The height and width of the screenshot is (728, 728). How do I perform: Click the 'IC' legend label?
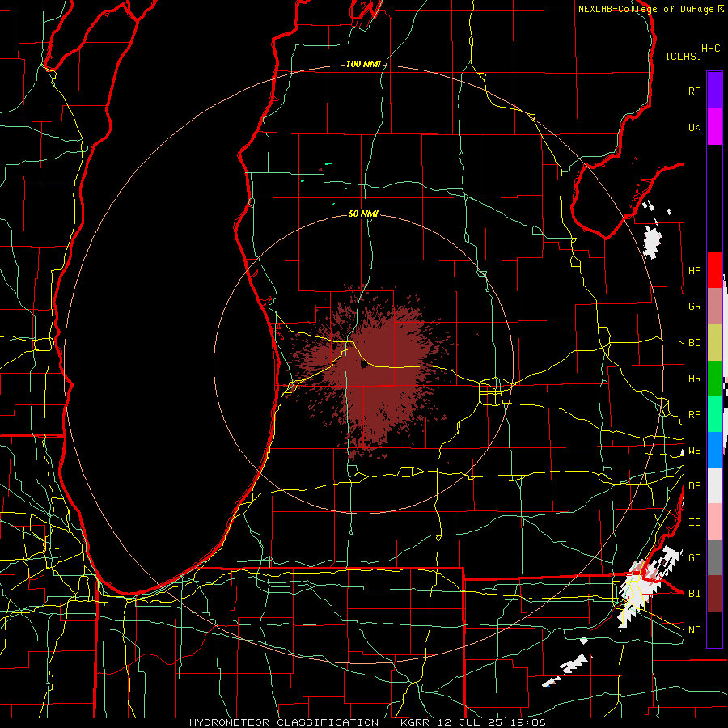(694, 523)
